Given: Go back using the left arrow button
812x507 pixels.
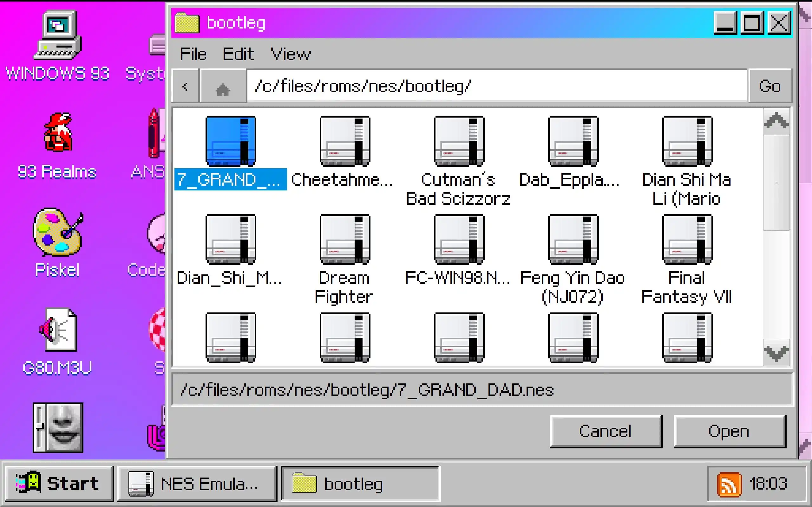Looking at the screenshot, I should (185, 87).
